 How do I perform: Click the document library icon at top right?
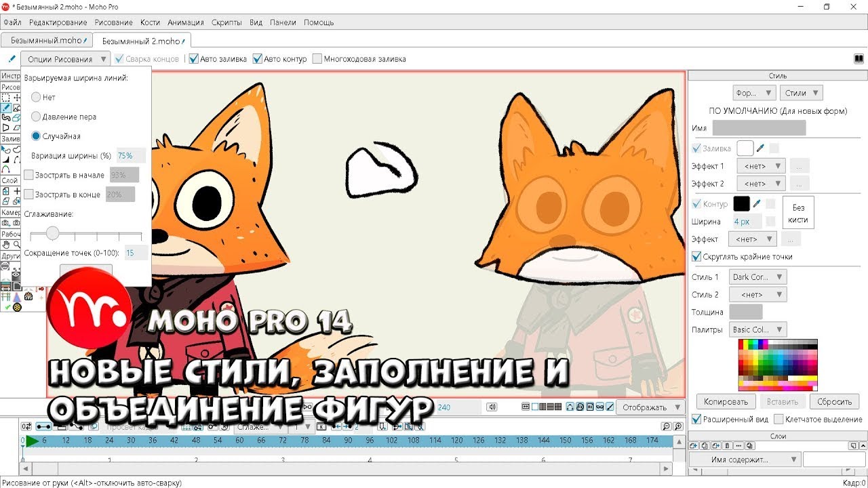(859, 59)
